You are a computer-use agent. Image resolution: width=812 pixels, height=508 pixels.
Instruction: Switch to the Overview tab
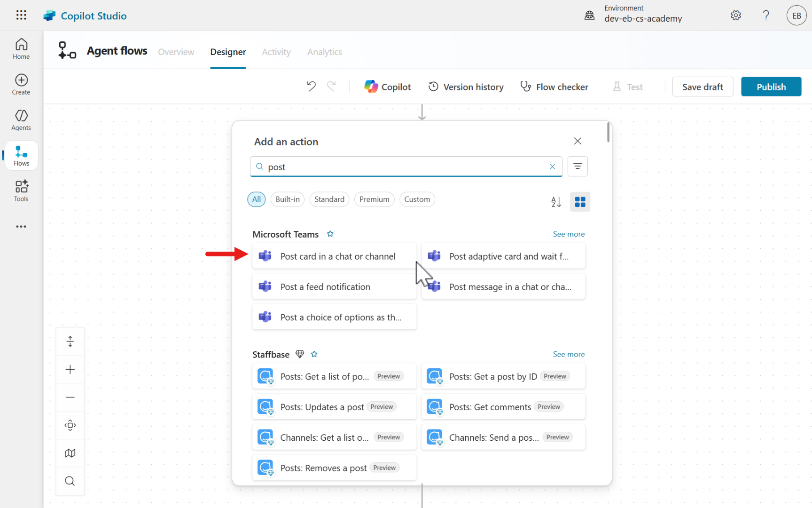point(176,52)
